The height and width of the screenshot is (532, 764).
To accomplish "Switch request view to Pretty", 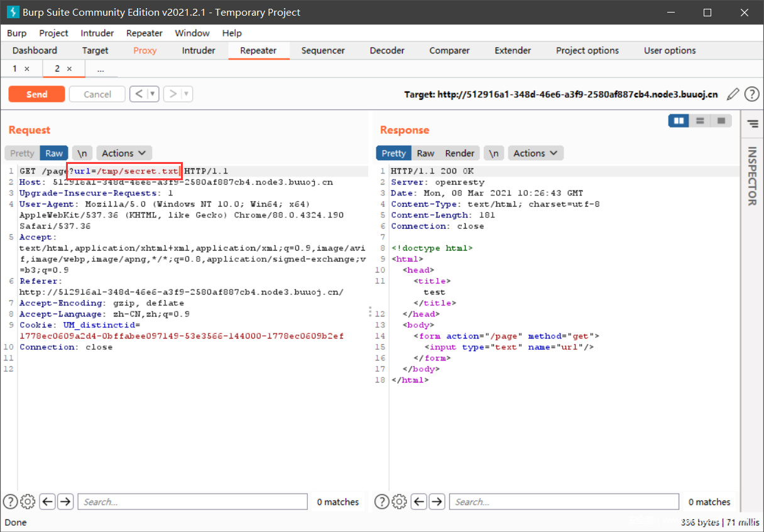I will coord(22,153).
